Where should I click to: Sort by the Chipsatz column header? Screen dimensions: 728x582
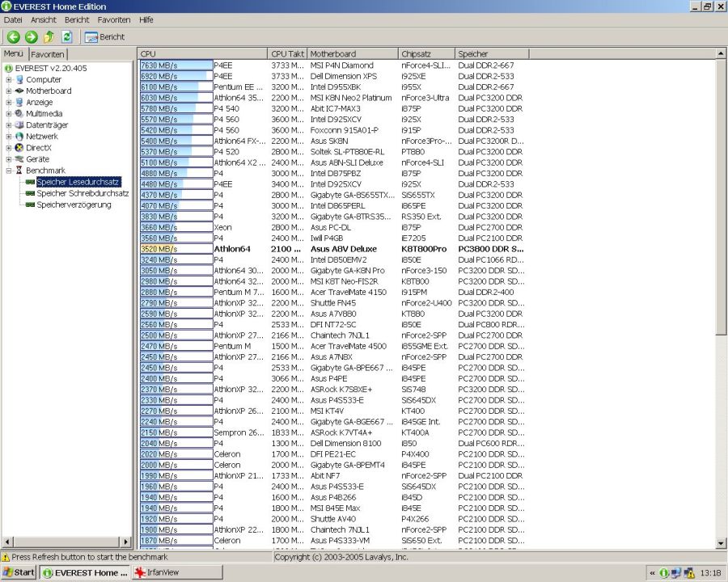426,54
